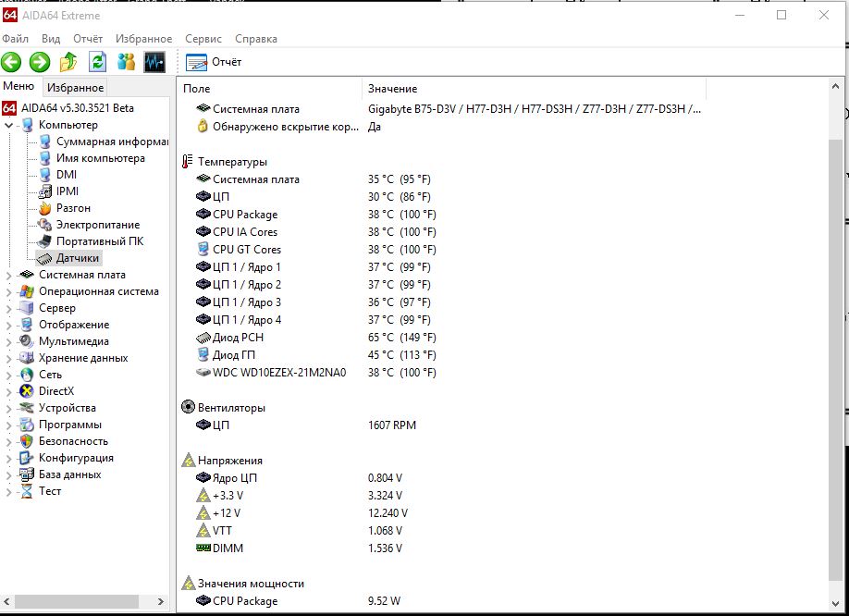This screenshot has width=849, height=616.
Task: Click the Значения мощности section icon
Action: [x=188, y=583]
